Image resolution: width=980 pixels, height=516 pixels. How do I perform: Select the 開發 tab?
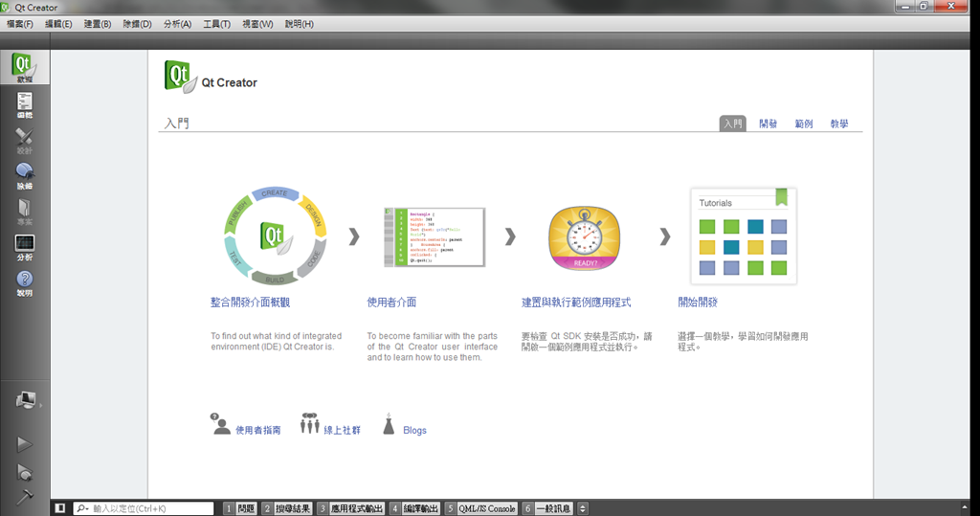[768, 123]
